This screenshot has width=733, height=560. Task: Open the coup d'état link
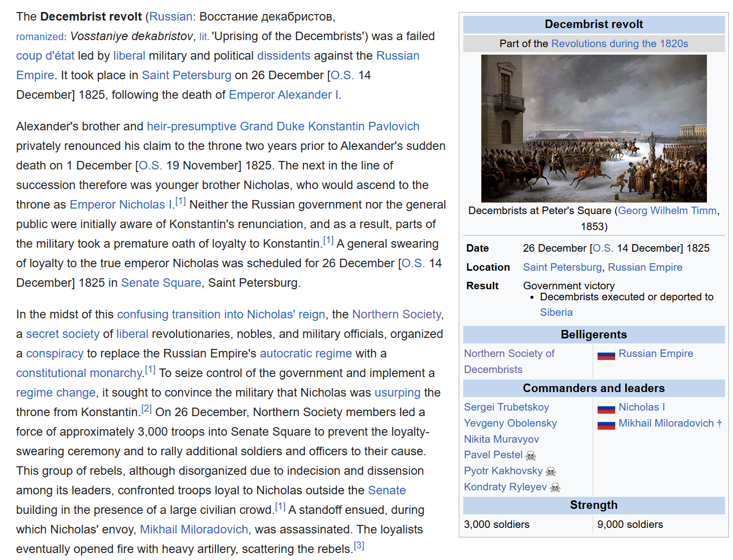pos(45,56)
